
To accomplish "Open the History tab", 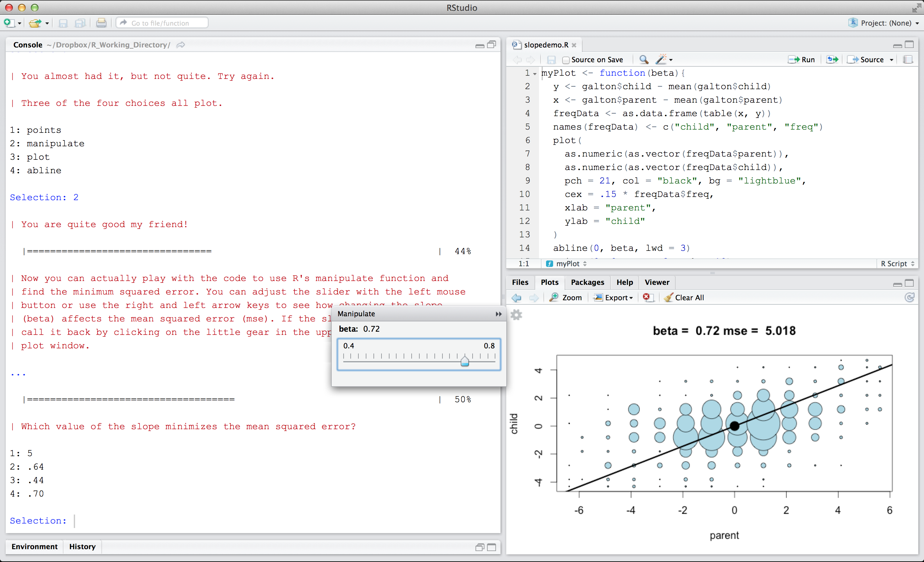I will [x=82, y=546].
